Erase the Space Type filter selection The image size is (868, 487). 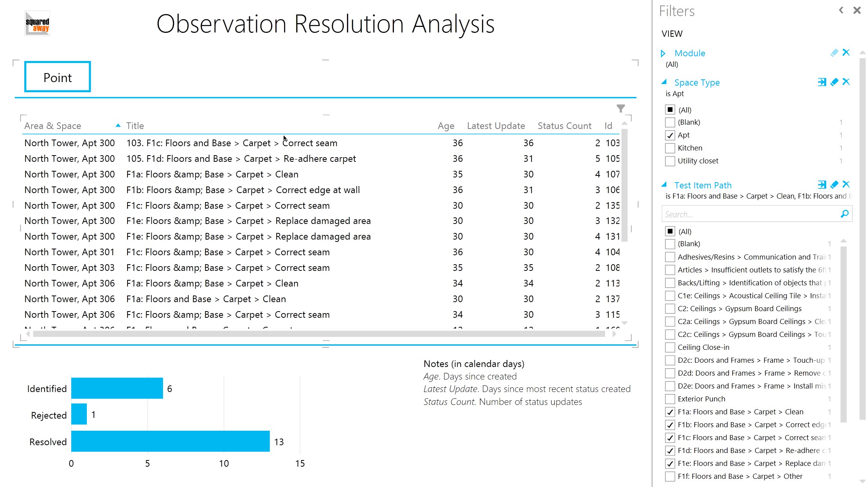click(834, 82)
